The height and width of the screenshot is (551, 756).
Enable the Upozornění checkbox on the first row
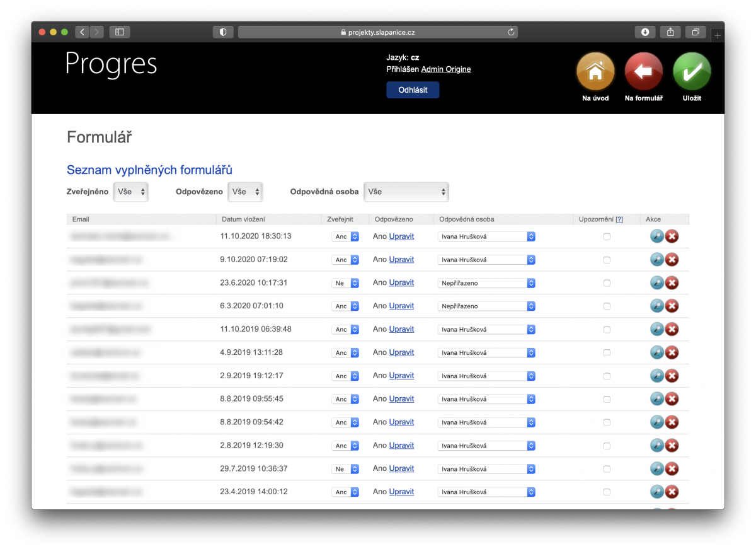[607, 236]
